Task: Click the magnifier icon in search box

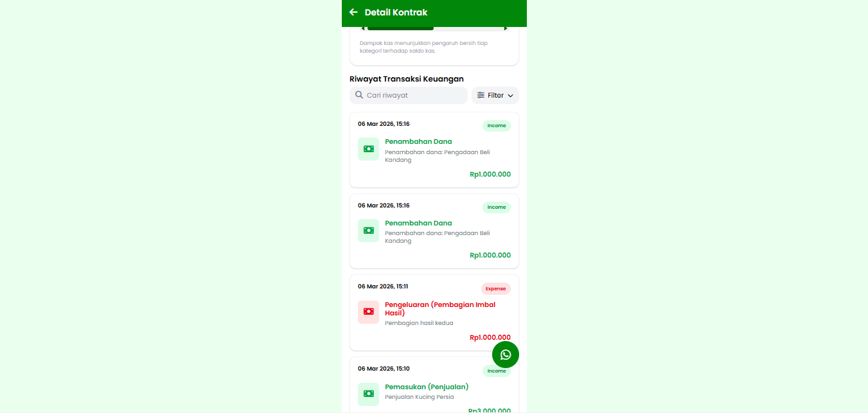Action: 359,95
